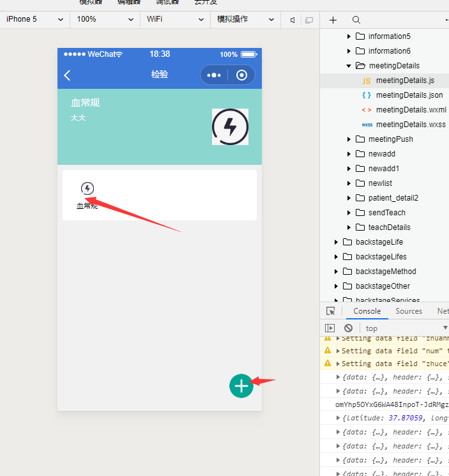Click the wxml angle brackets file icon
Image resolution: width=449 pixels, height=476 pixels.
(367, 110)
